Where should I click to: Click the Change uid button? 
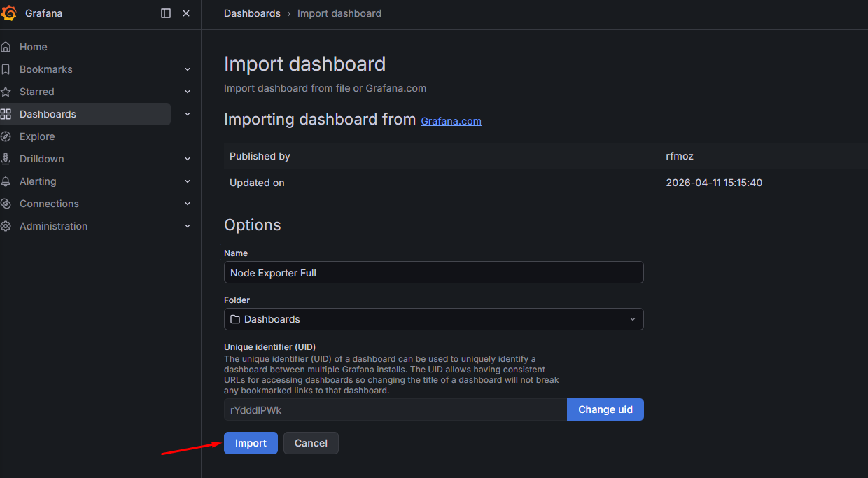coord(605,409)
